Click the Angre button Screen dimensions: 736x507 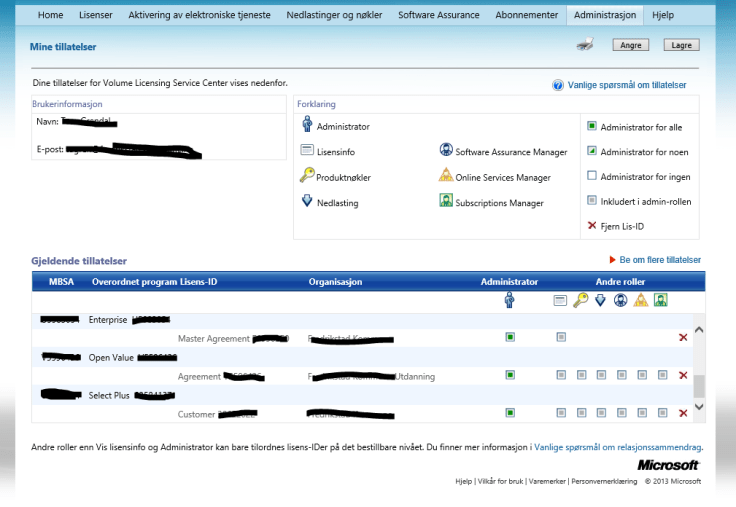[631, 45]
